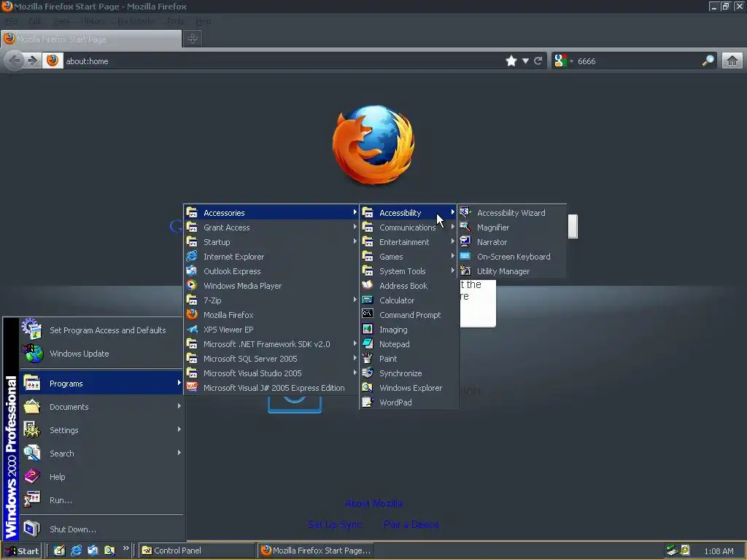Open Search in the Start menu
Image resolution: width=747 pixels, height=560 pixels.
102,454
